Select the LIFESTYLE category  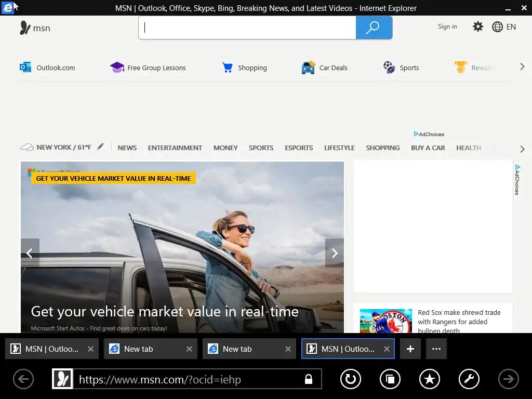(339, 148)
